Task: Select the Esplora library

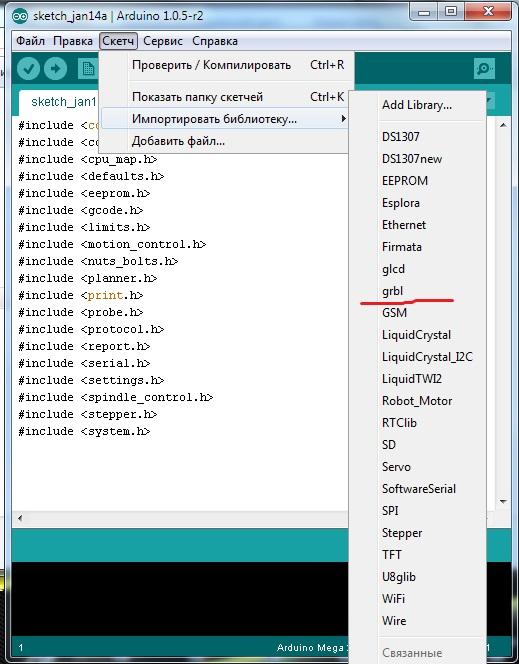Action: pyautogui.click(x=417, y=203)
